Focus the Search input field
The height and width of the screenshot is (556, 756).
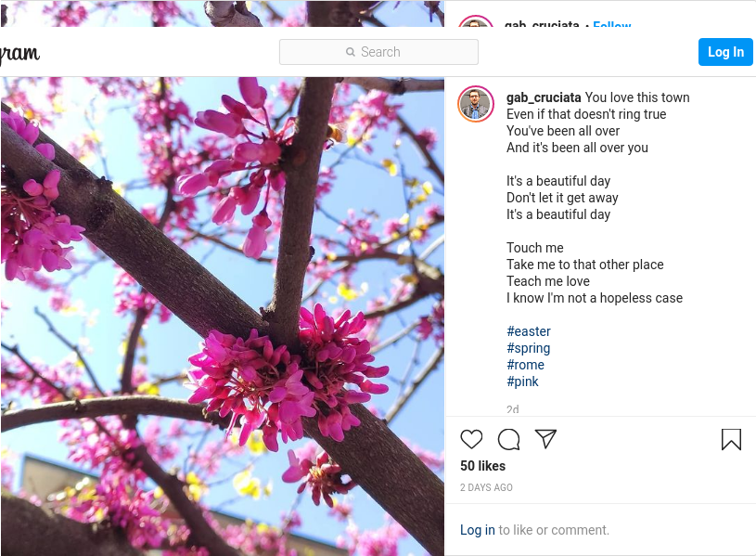379,52
